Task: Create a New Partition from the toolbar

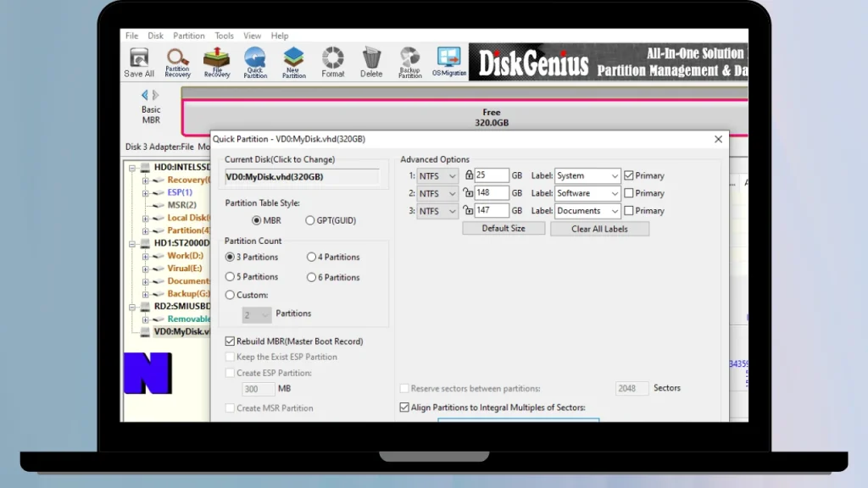Action: coord(294,62)
